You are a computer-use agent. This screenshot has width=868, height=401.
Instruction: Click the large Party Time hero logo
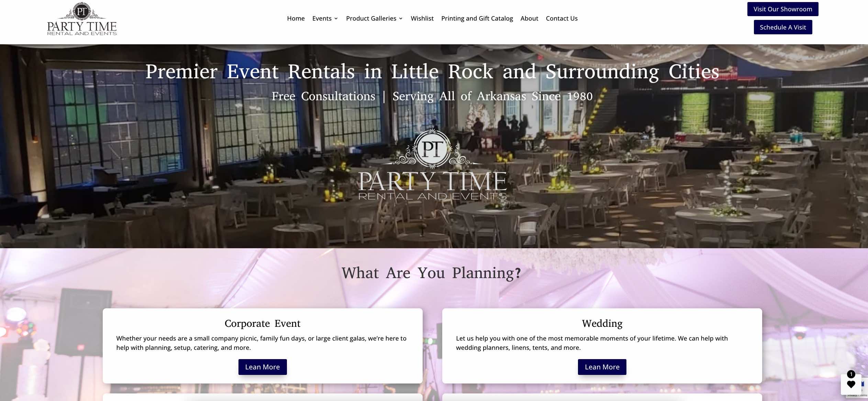pyautogui.click(x=432, y=164)
